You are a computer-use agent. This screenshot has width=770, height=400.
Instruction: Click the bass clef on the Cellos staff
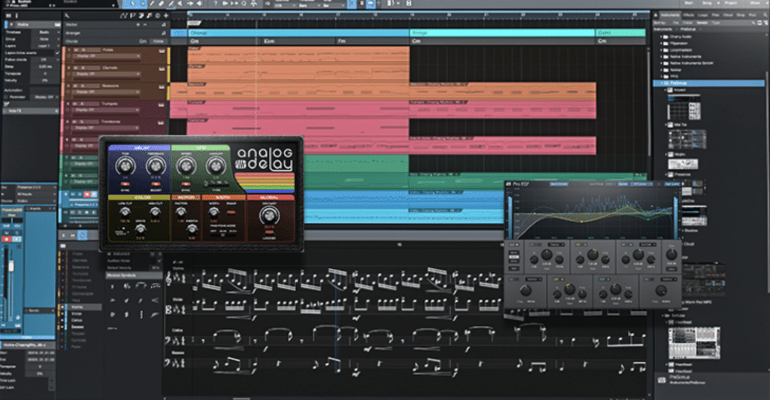pyautogui.click(x=168, y=340)
